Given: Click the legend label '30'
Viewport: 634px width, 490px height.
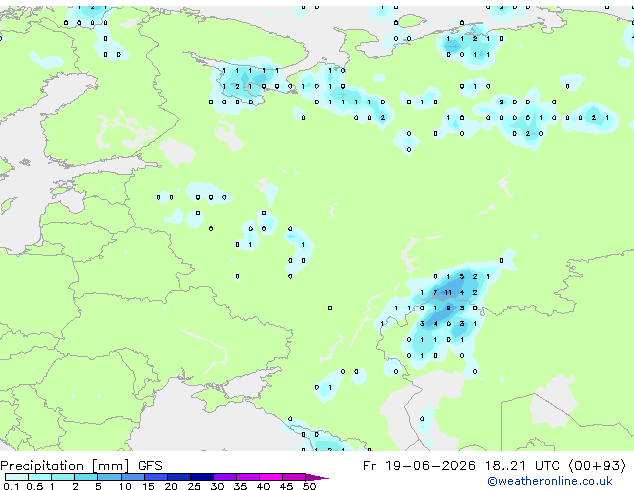Looking at the screenshot, I should 217,486.
